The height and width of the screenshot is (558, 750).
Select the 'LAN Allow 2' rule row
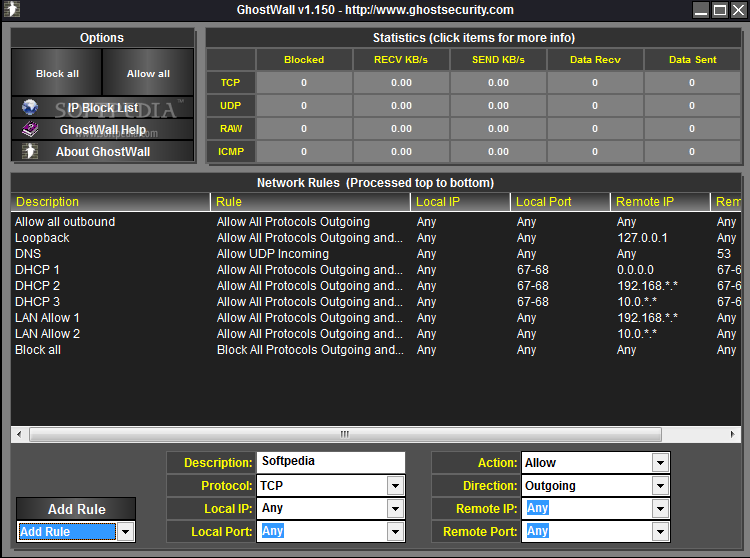point(376,334)
